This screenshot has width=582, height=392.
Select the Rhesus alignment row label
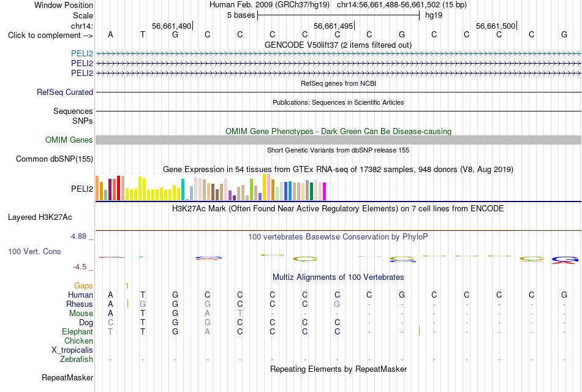click(80, 304)
